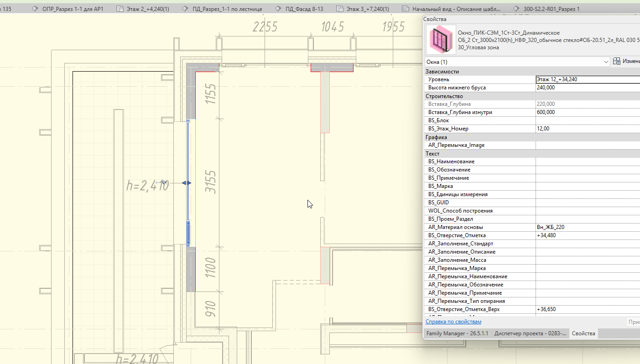
Task: Flip the window with the blue double-arrow control
Action: pyautogui.click(x=187, y=183)
